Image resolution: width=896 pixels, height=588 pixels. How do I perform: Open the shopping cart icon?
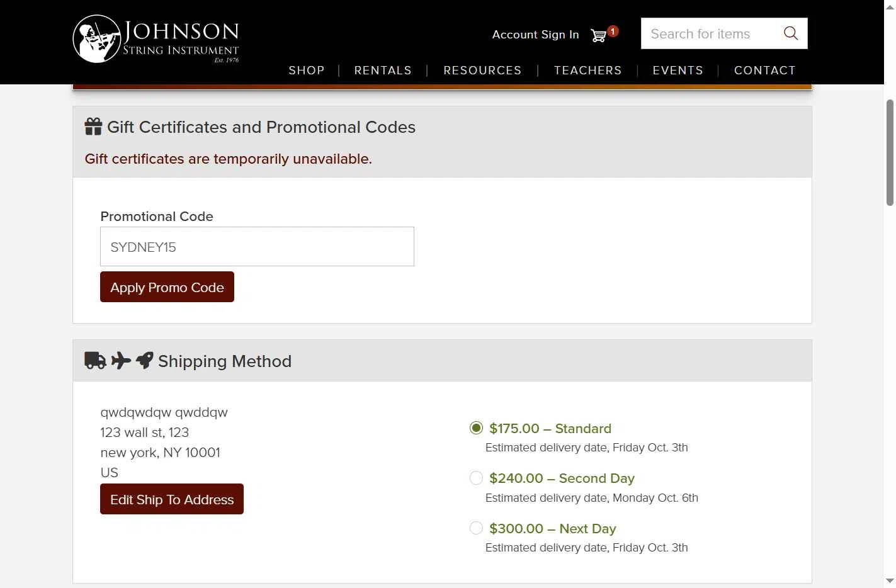tap(598, 36)
